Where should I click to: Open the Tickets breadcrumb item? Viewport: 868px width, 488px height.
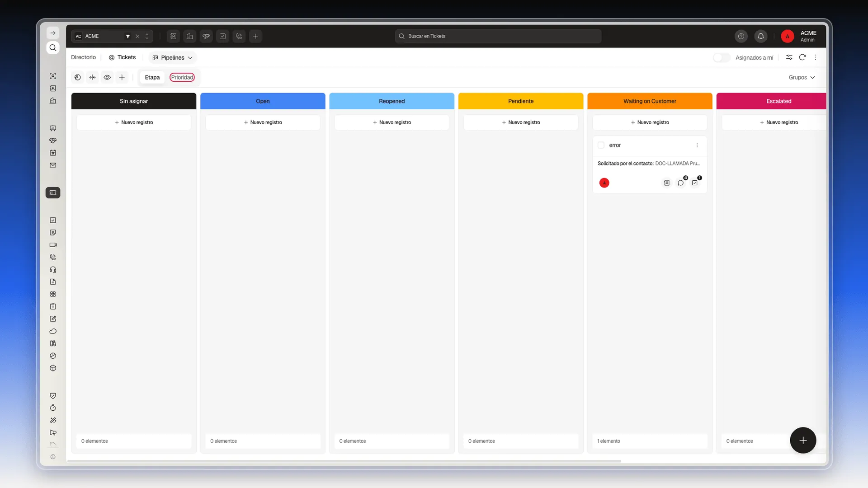pyautogui.click(x=122, y=57)
